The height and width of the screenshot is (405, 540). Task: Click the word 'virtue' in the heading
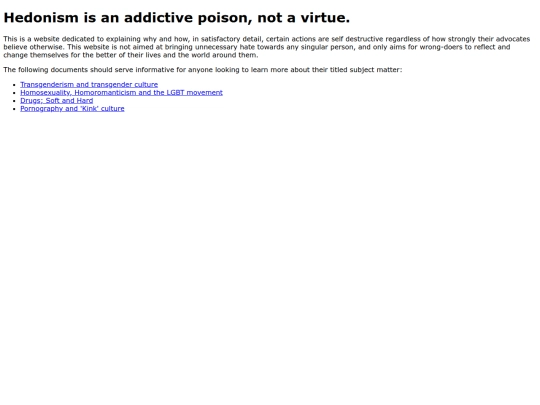coord(325,18)
